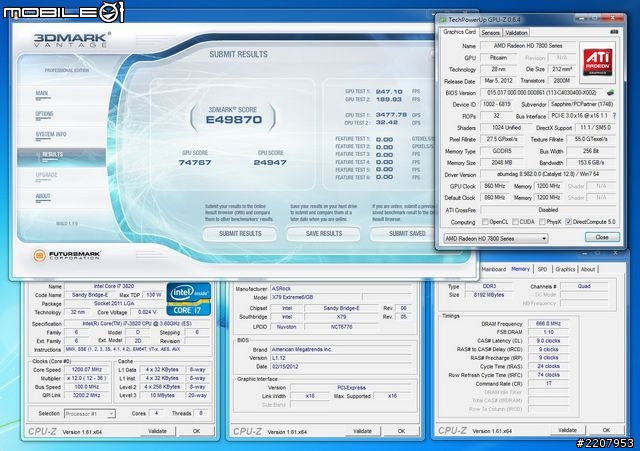Click the SUBMIT SAVED button
Image resolution: width=640 pixels, height=451 pixels.
tap(404, 234)
